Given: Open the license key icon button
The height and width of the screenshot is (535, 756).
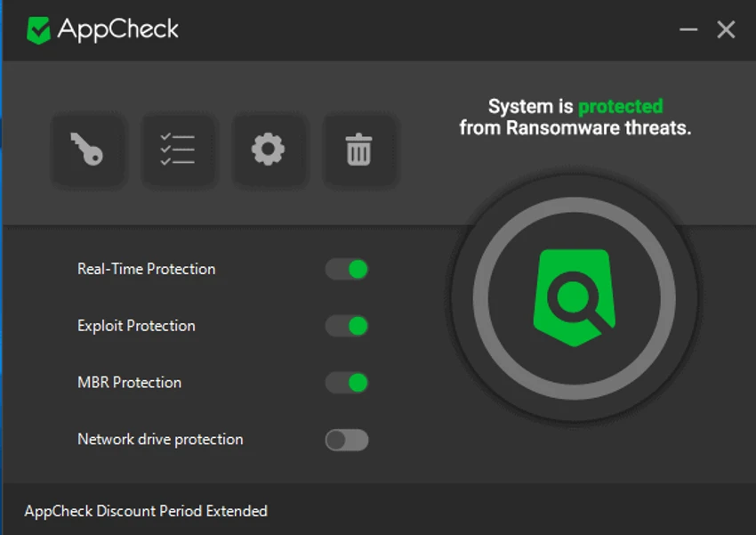Looking at the screenshot, I should (x=88, y=150).
